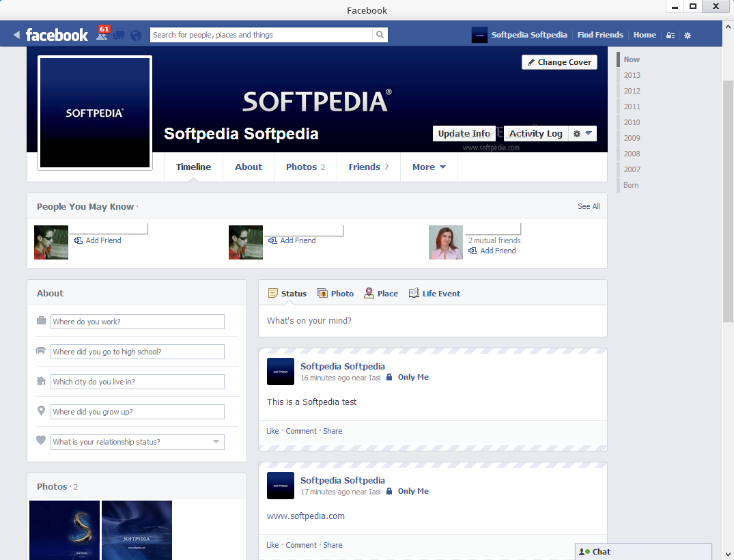Add Friend for the woman with 2 mutual friends
The height and width of the screenshot is (560, 734).
[x=492, y=251]
